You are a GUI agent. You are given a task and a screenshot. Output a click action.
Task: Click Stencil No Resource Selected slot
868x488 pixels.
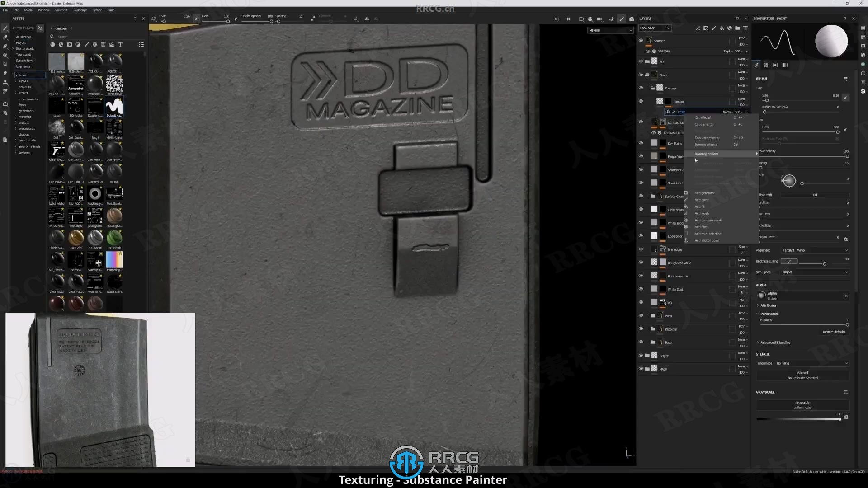[802, 375]
